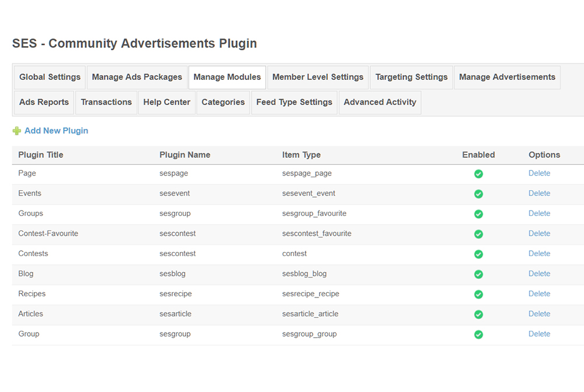Screen dimensions: 584x392
Task: Select the Ads Reports tab
Action: [x=44, y=102]
